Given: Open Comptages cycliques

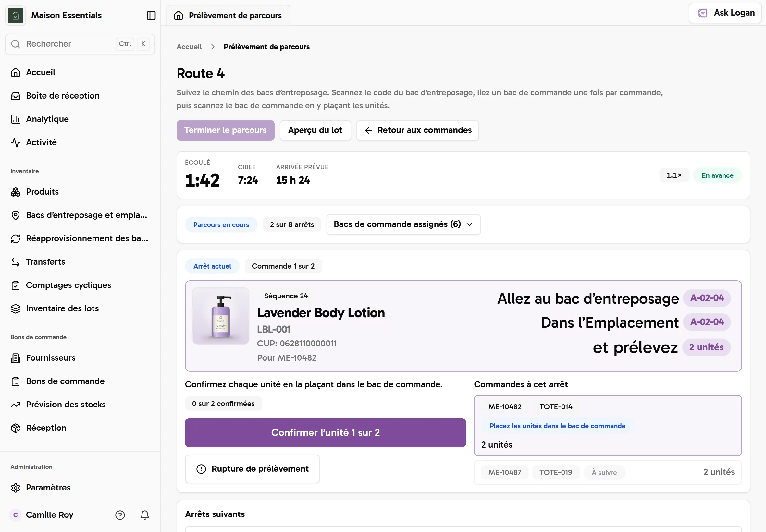Looking at the screenshot, I should pyautogui.click(x=80, y=285).
